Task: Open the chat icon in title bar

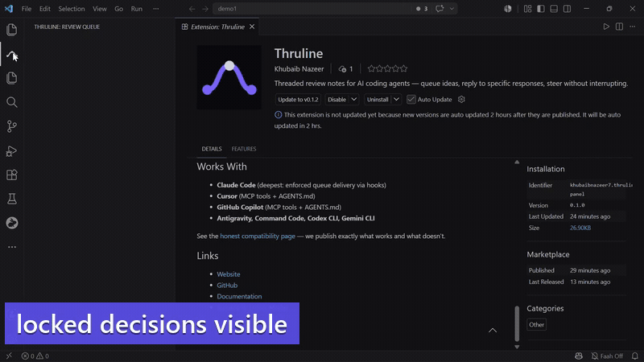Action: click(x=440, y=9)
